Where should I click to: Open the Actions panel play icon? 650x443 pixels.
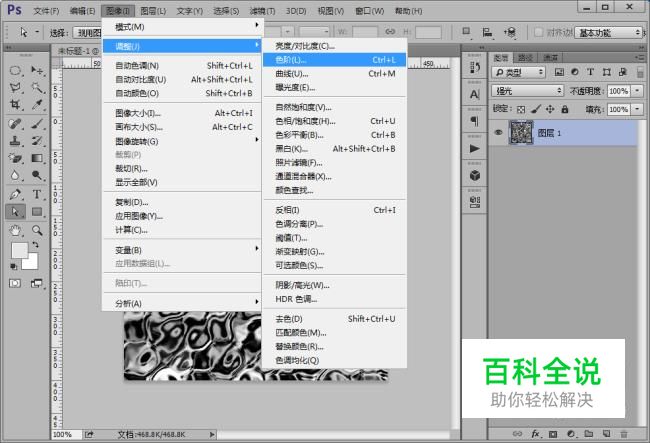coord(475,148)
